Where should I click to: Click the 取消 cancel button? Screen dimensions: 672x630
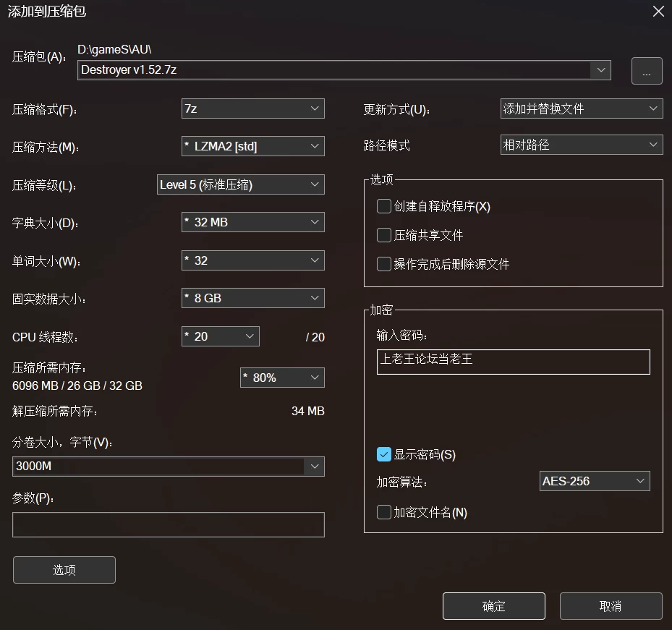point(611,606)
